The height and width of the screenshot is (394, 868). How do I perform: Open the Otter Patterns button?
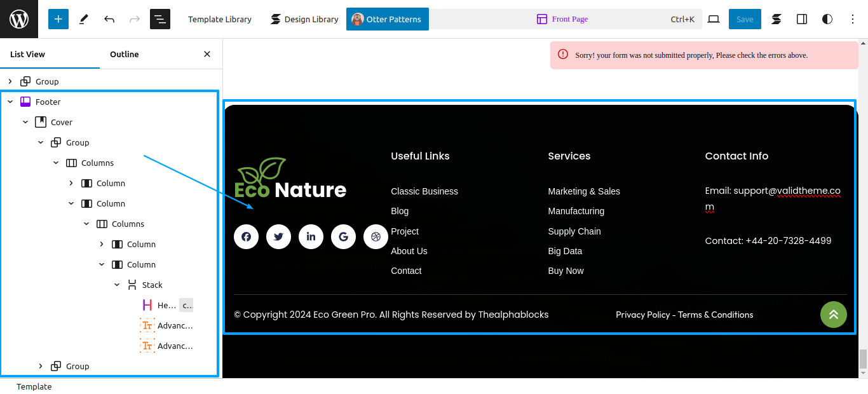click(x=388, y=19)
